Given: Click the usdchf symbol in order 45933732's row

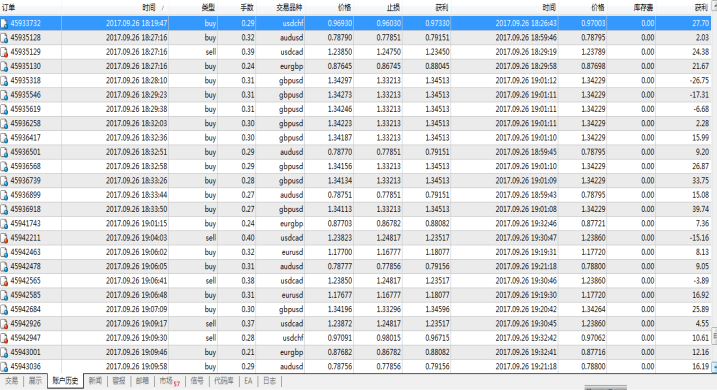Looking at the screenshot, I should (293, 23).
